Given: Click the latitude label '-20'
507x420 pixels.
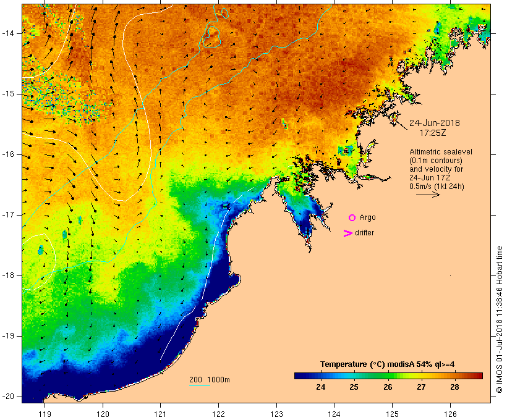Looking at the screenshot, I should tap(8, 397).
